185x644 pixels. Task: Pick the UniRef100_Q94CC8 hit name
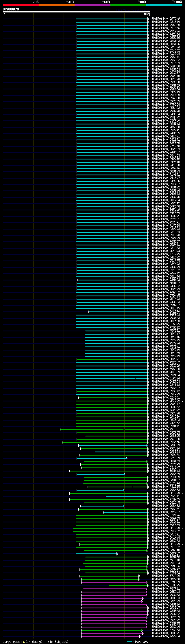[x=166, y=98]
